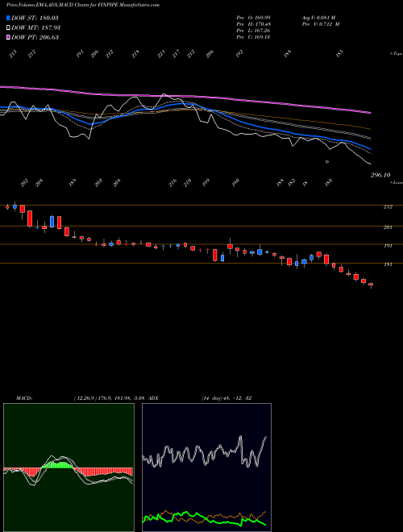The width and height of the screenshot is (403, 532).
Task: Click the ADX '(14 day) 48, +12, -32' values
Action: coord(226,398)
